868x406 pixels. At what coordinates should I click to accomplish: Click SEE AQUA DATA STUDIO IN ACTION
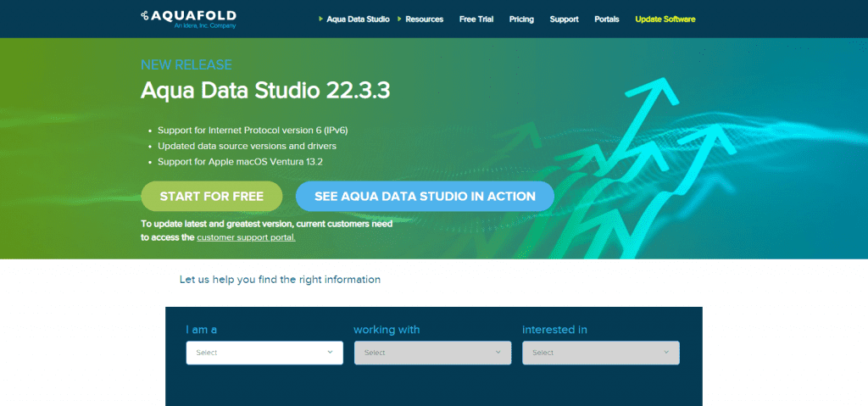[x=426, y=196]
